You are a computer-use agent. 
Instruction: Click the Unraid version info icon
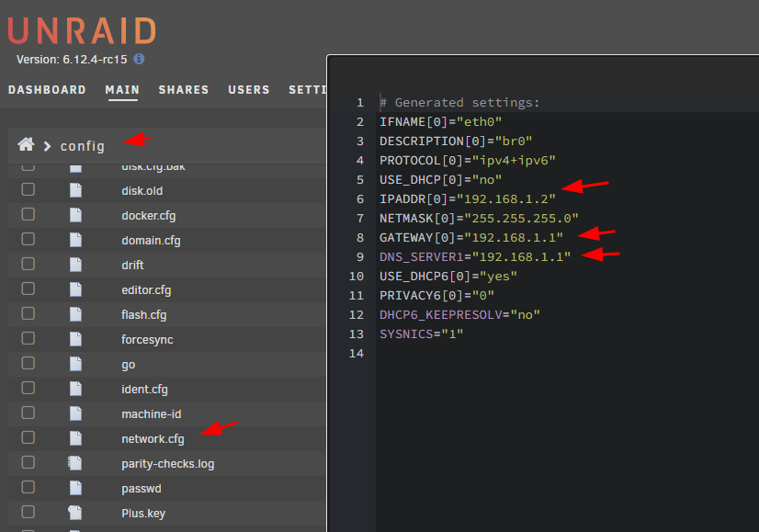pos(139,59)
